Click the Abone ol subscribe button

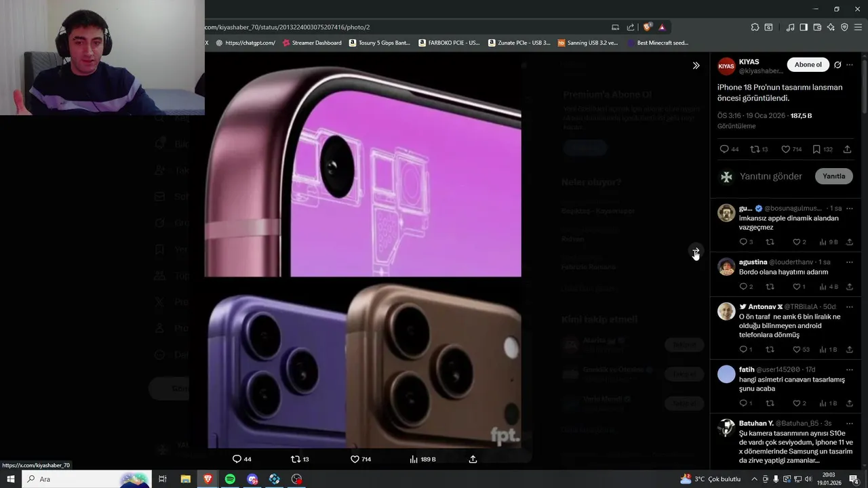tap(808, 65)
